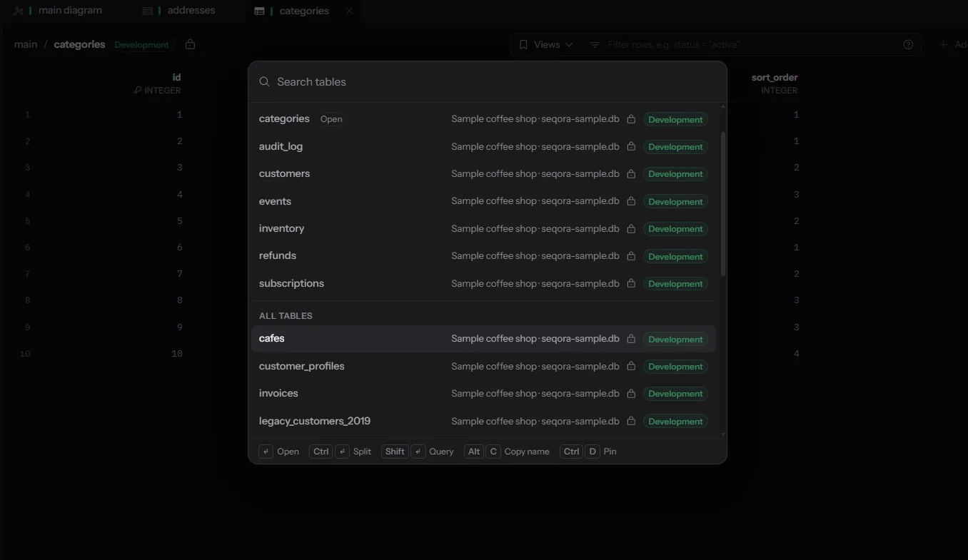This screenshot has width=968, height=560.
Task: Select the subscriptions table
Action: [483, 283]
